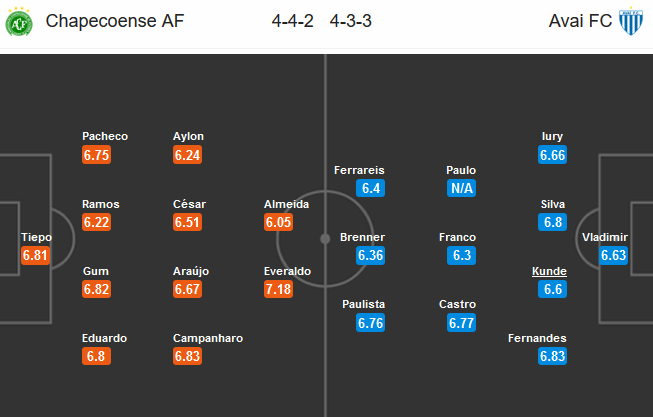Select Ferrareis' 6.4 rating badge

click(371, 188)
